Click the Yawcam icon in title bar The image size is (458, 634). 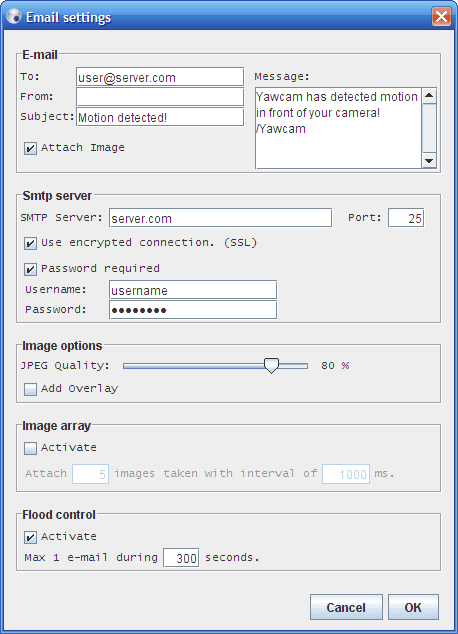click(x=14, y=17)
